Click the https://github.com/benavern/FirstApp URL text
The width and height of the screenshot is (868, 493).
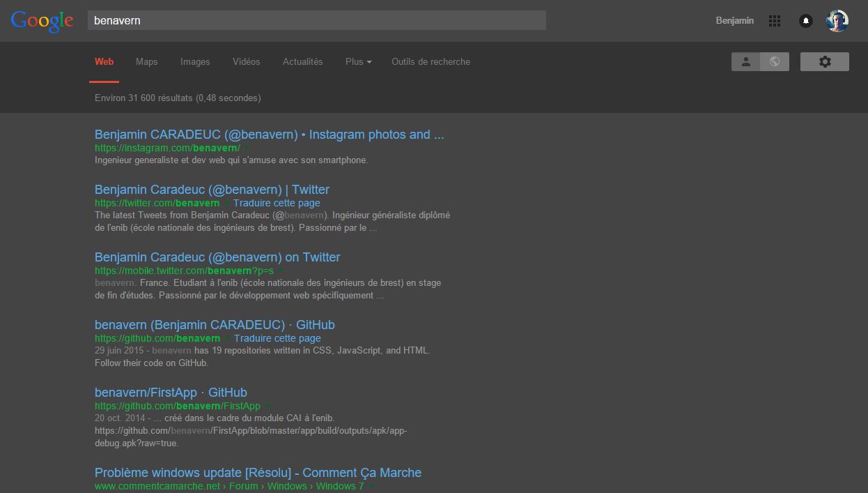point(178,406)
